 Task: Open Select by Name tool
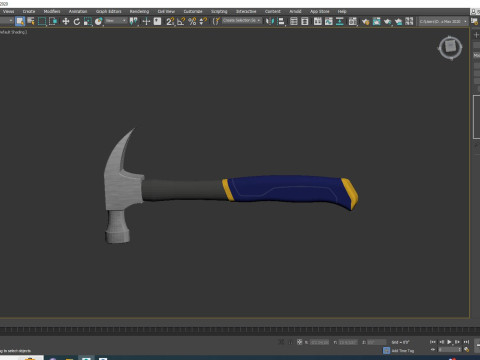(x=31, y=21)
